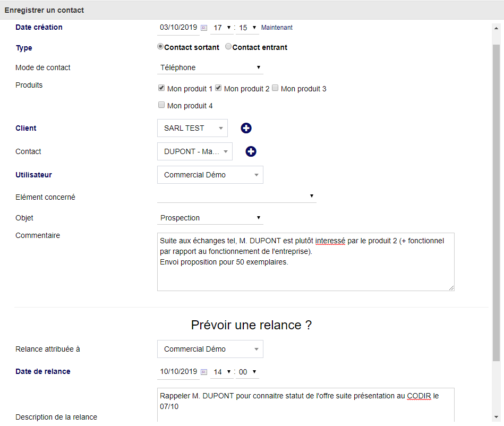Add a new contact with plus icon

coord(251,151)
